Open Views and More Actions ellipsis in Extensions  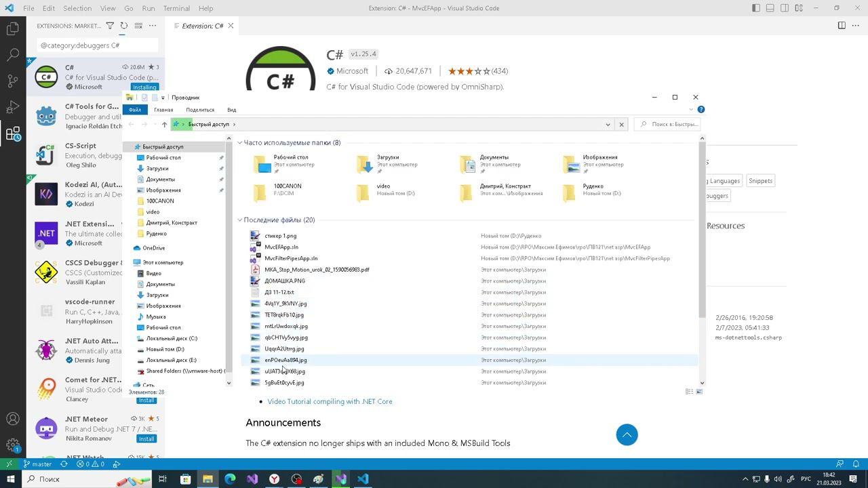coord(153,26)
